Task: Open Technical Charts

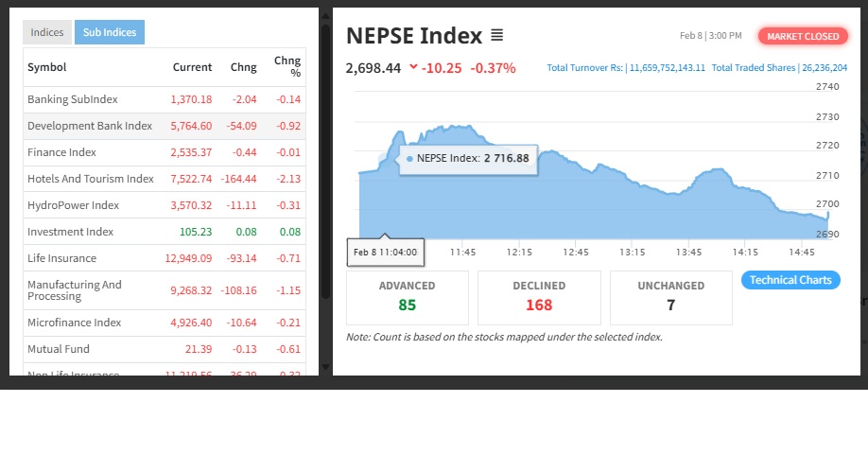Action: (x=790, y=280)
